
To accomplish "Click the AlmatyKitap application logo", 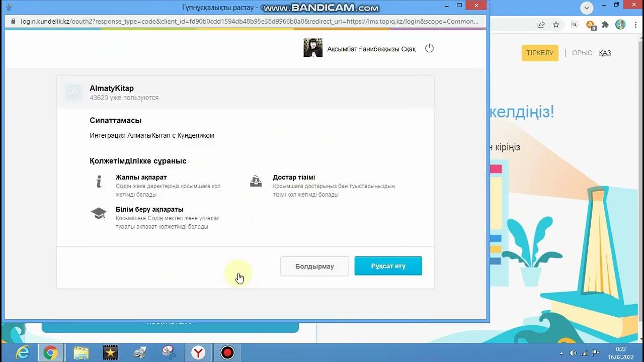I will (73, 93).
